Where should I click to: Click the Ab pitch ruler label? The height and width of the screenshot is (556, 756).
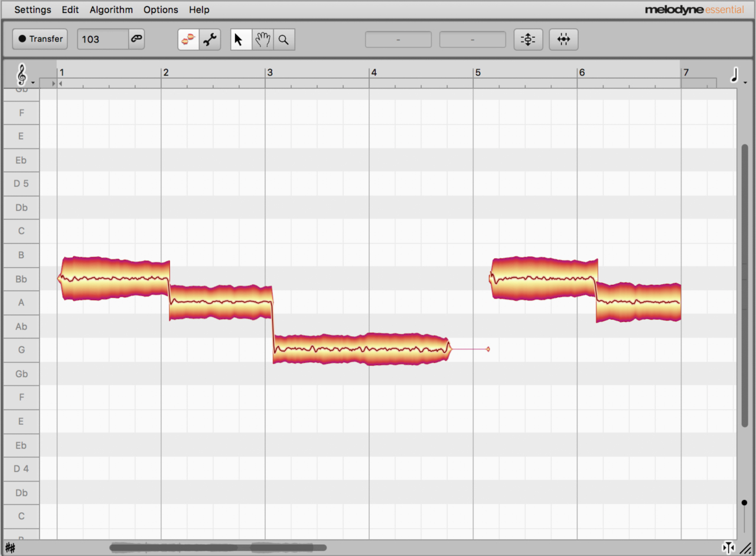21,326
